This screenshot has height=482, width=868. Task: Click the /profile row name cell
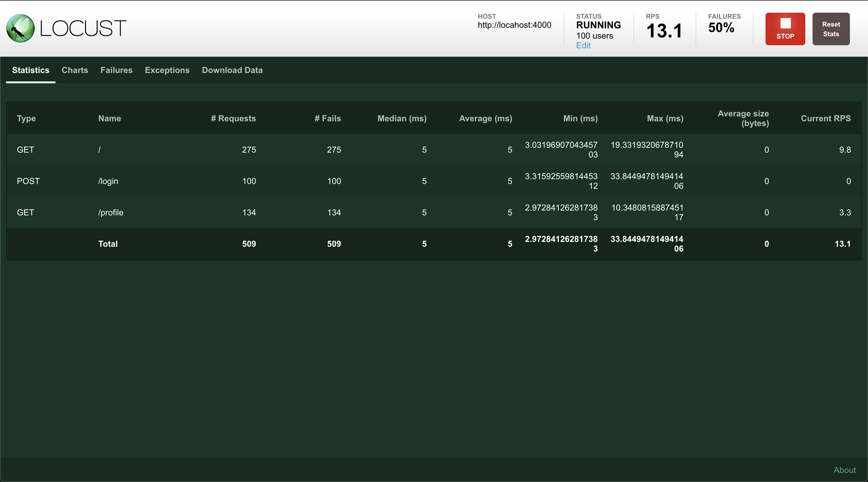click(x=111, y=213)
